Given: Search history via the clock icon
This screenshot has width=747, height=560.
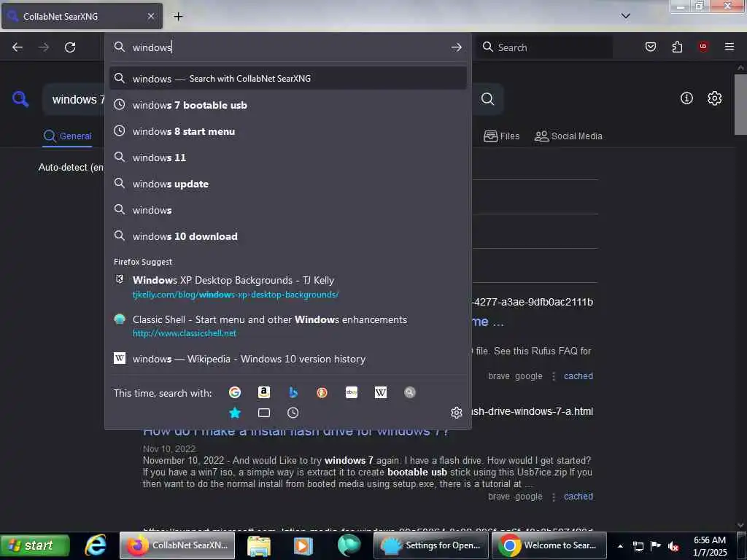Looking at the screenshot, I should click(x=293, y=413).
